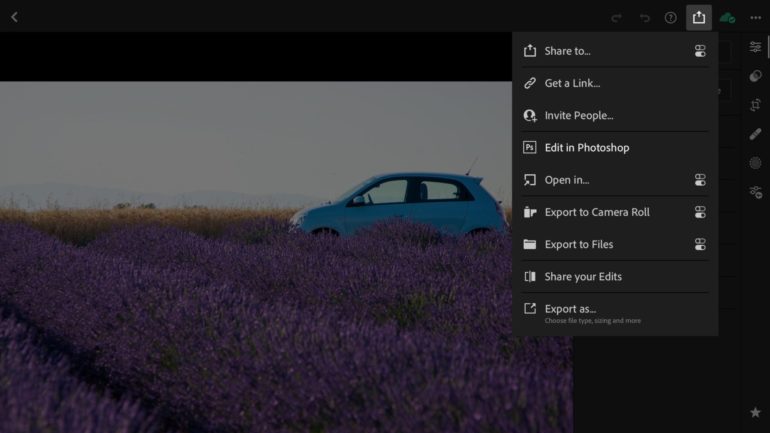770x433 pixels.
Task: Open the Versions sliders icon
Action: click(x=755, y=191)
